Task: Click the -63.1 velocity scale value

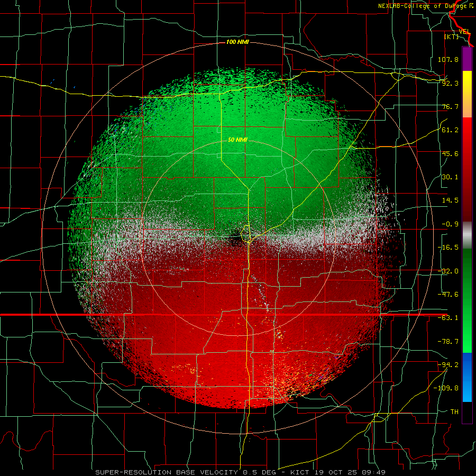Action: point(448,318)
